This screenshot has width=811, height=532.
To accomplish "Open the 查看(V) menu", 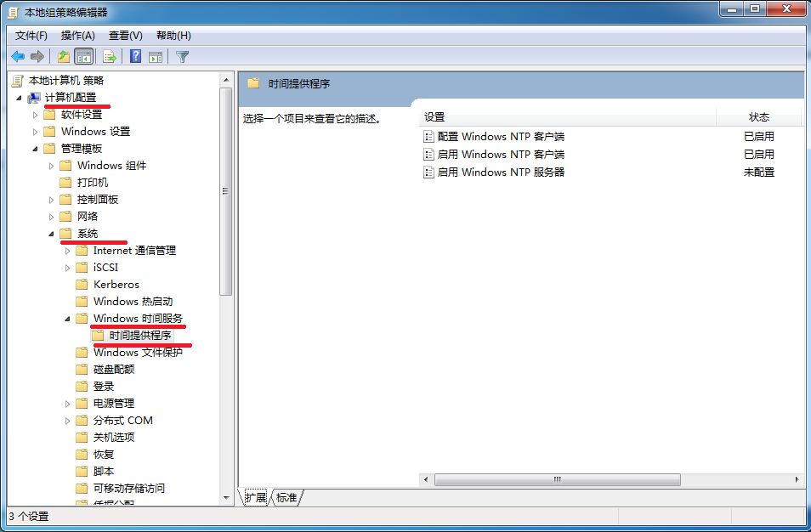I will [125, 36].
